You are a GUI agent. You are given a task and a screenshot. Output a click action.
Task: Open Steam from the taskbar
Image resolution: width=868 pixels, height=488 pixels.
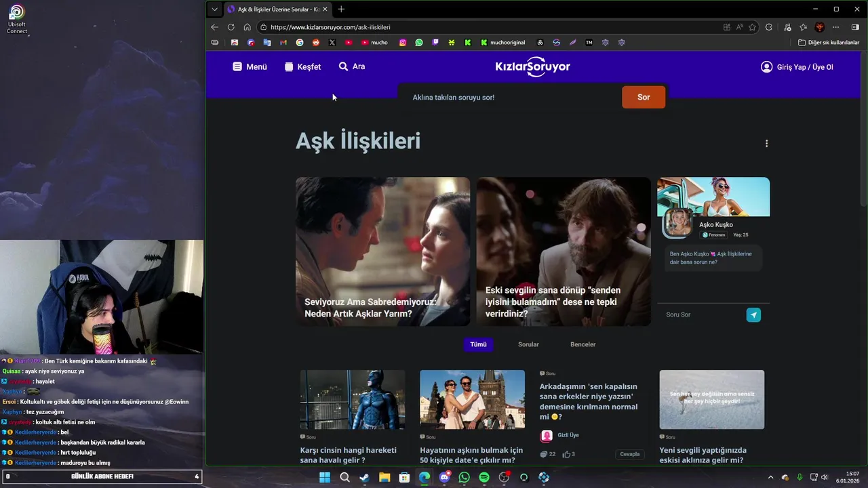[x=364, y=477]
